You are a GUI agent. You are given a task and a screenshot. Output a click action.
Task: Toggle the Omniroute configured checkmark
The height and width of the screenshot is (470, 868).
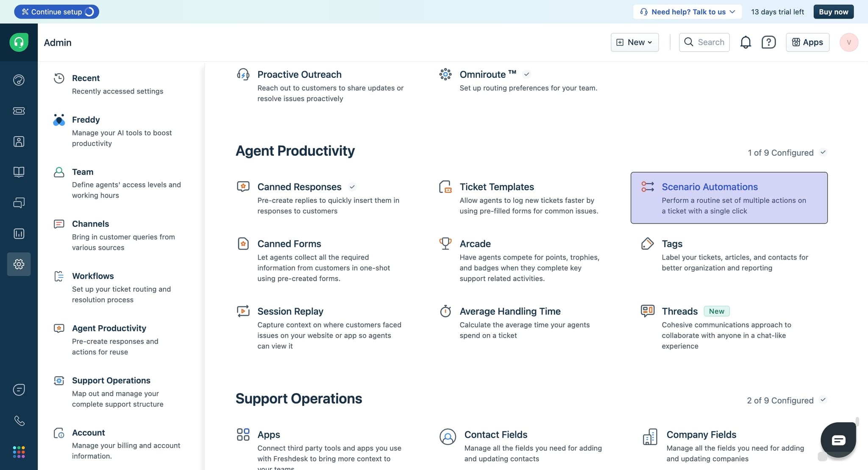pyautogui.click(x=527, y=74)
